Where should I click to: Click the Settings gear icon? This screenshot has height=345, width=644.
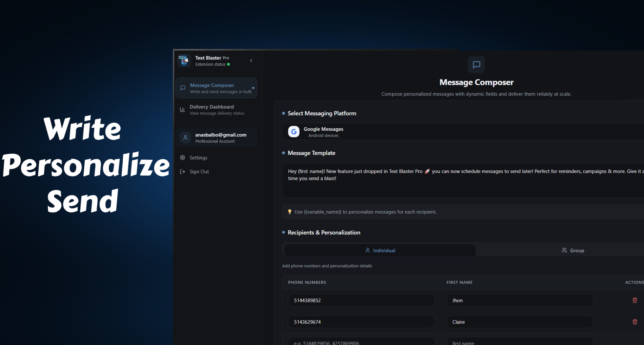(x=182, y=157)
